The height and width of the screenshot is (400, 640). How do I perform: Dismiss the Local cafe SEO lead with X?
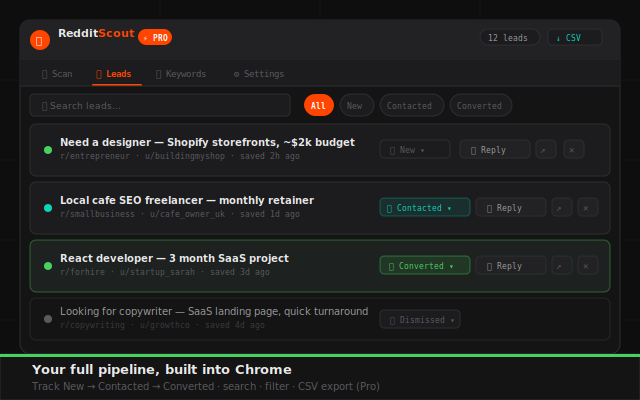tap(588, 207)
